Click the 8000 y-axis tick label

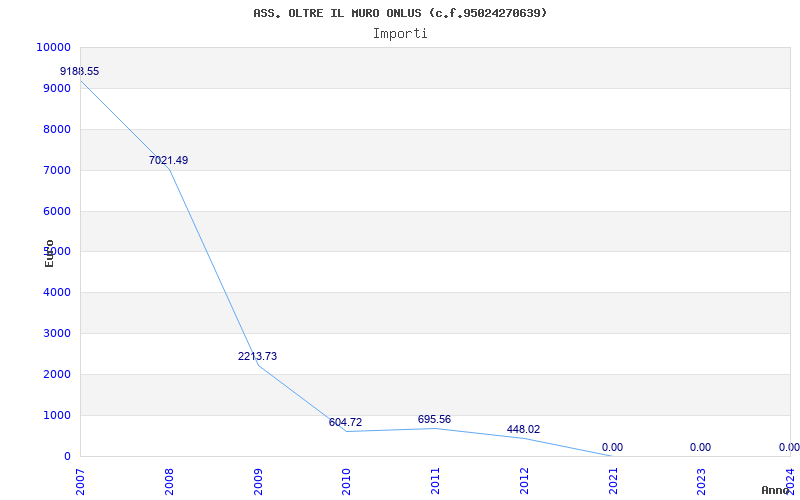click(56, 129)
